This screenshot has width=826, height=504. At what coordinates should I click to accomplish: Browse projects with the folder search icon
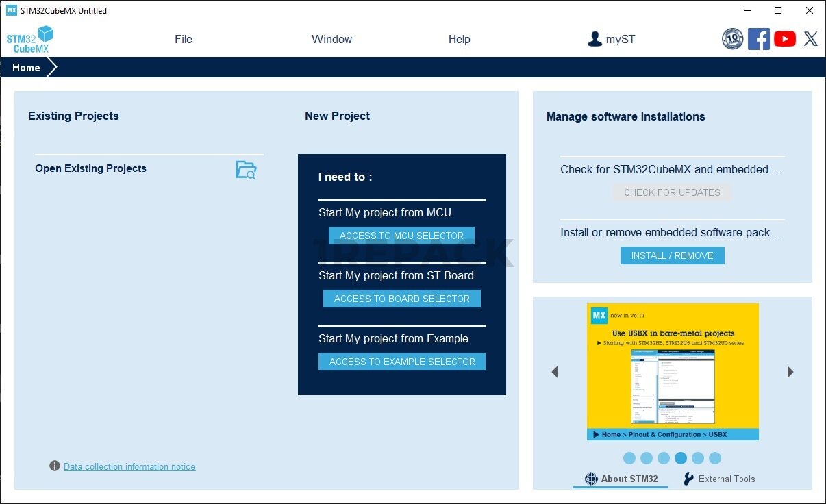tap(246, 170)
